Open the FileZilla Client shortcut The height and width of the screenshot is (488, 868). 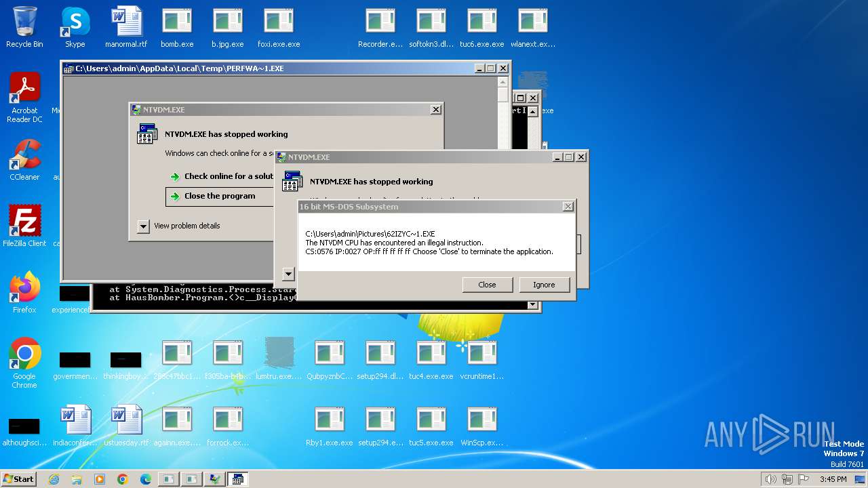tap(24, 226)
